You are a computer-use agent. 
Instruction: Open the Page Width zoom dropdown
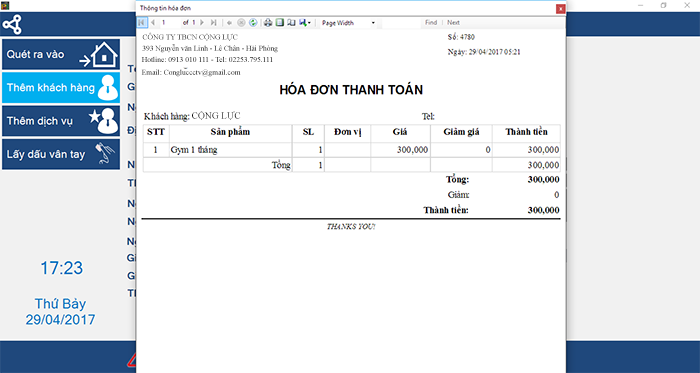click(348, 23)
